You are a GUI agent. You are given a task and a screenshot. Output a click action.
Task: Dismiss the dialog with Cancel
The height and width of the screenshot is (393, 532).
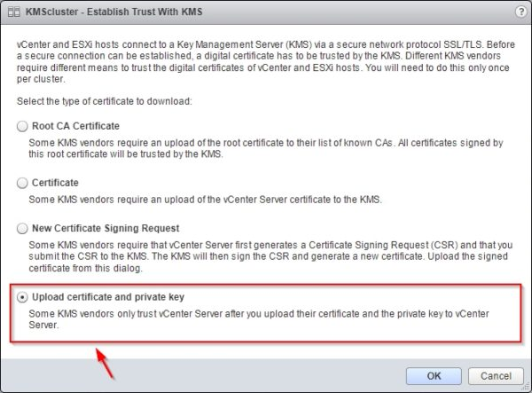click(496, 376)
